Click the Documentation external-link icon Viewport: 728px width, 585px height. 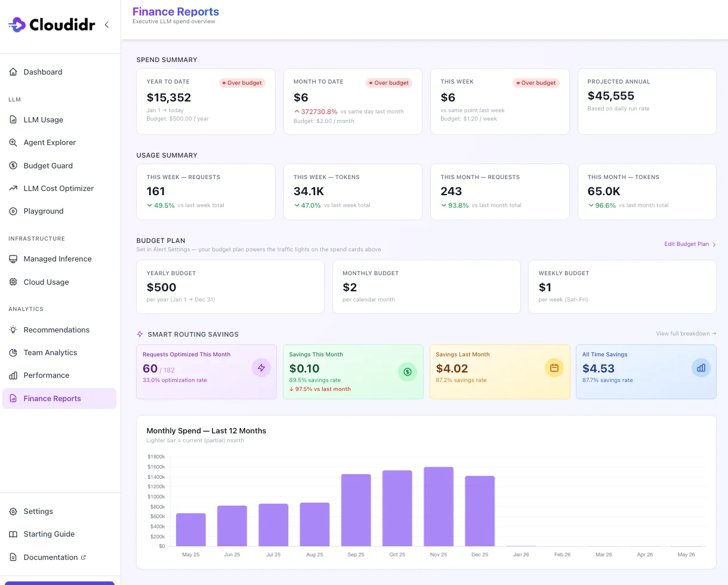(84, 558)
